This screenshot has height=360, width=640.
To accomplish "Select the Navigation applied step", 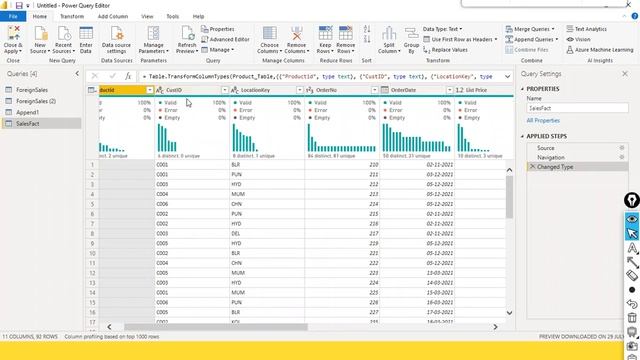I will pyautogui.click(x=577, y=157).
